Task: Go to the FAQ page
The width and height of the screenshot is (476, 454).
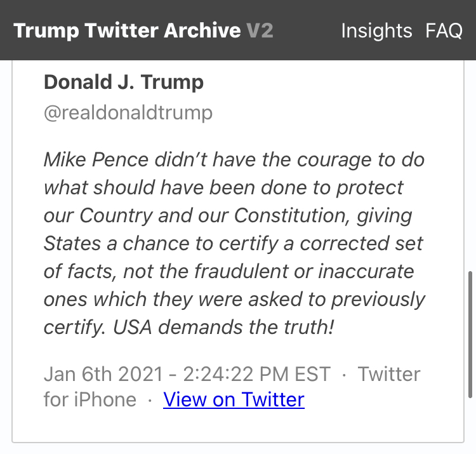Action: tap(444, 30)
